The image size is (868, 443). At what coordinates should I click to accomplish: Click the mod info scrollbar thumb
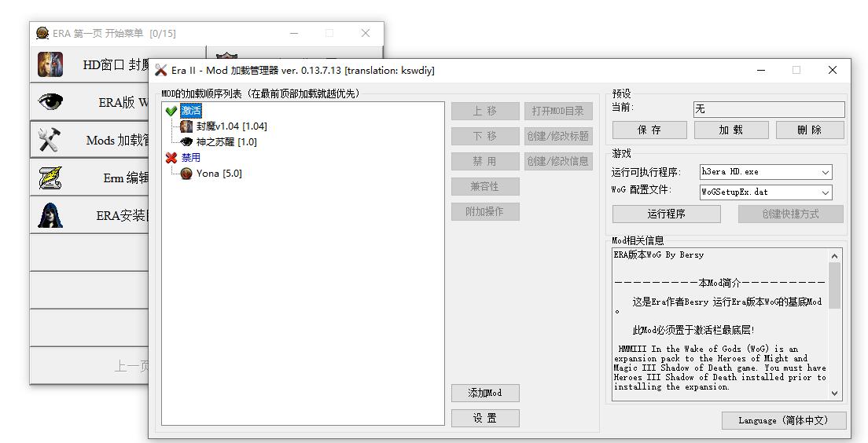[x=835, y=285]
